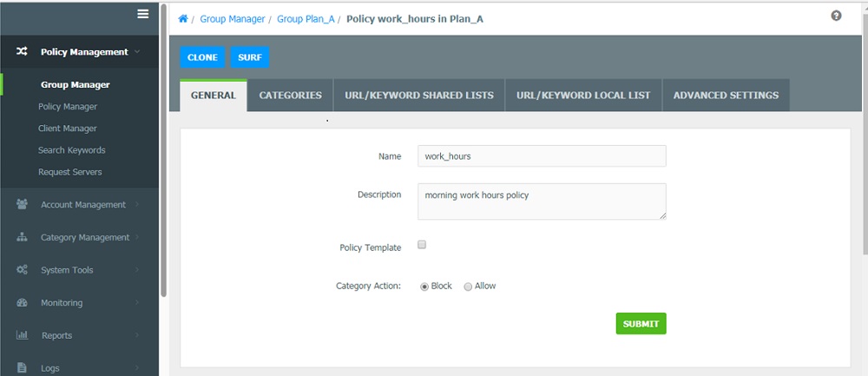Follow the Group Plan_A breadcrumb link

click(306, 19)
